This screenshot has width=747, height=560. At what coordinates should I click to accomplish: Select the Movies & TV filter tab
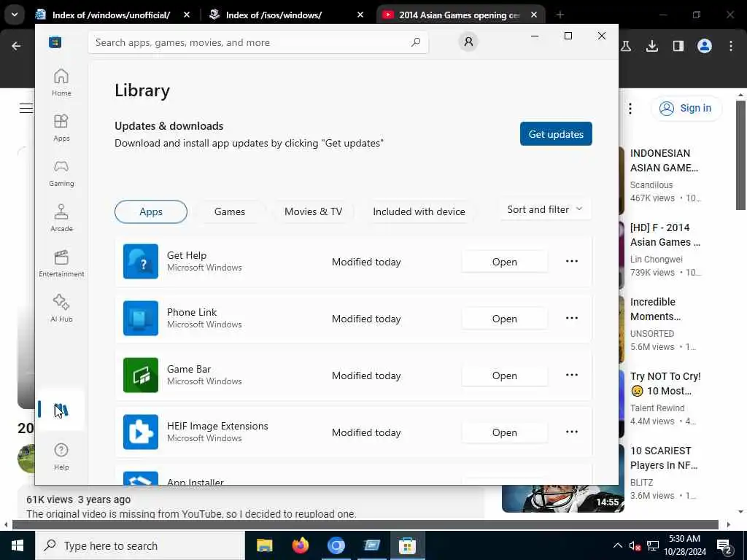313,211
